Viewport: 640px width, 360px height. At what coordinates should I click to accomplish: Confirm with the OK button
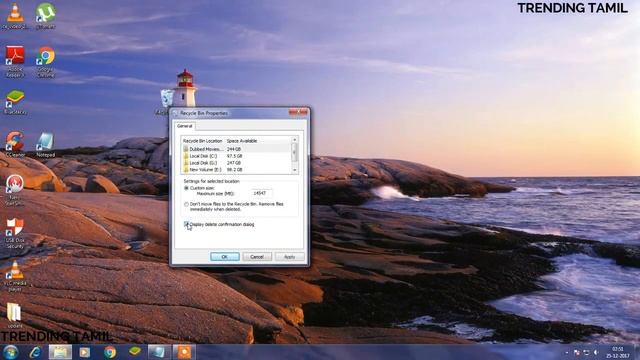coord(225,257)
